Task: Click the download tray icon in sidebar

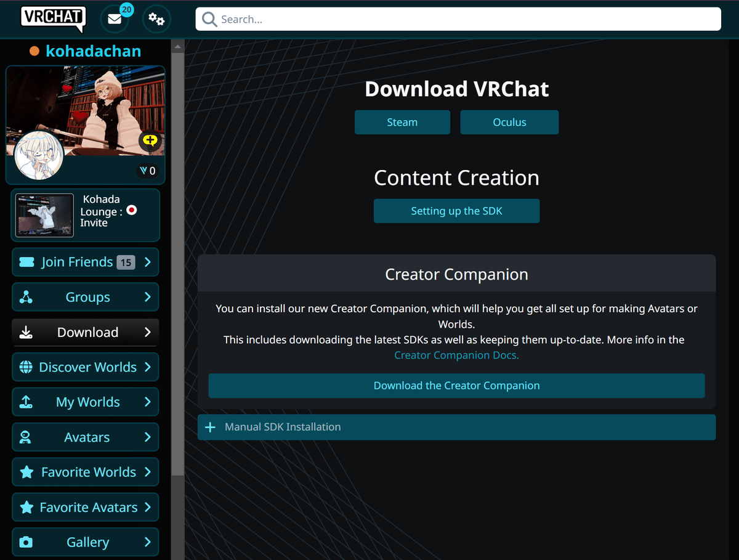Action: (26, 333)
